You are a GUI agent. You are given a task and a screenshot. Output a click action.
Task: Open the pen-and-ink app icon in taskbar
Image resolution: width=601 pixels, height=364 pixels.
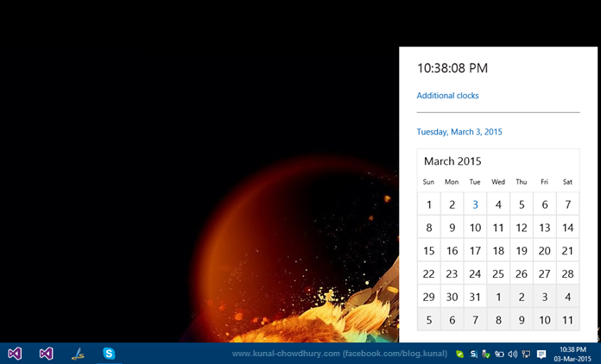pyautogui.click(x=78, y=354)
